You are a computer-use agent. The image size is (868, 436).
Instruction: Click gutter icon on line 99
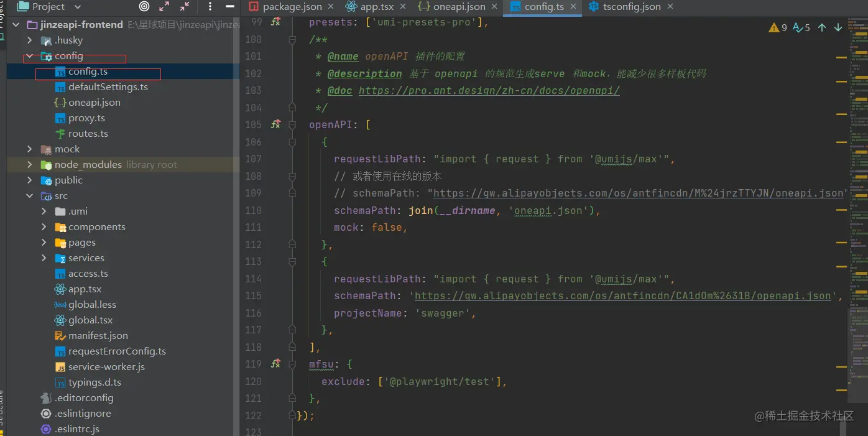[276, 22]
